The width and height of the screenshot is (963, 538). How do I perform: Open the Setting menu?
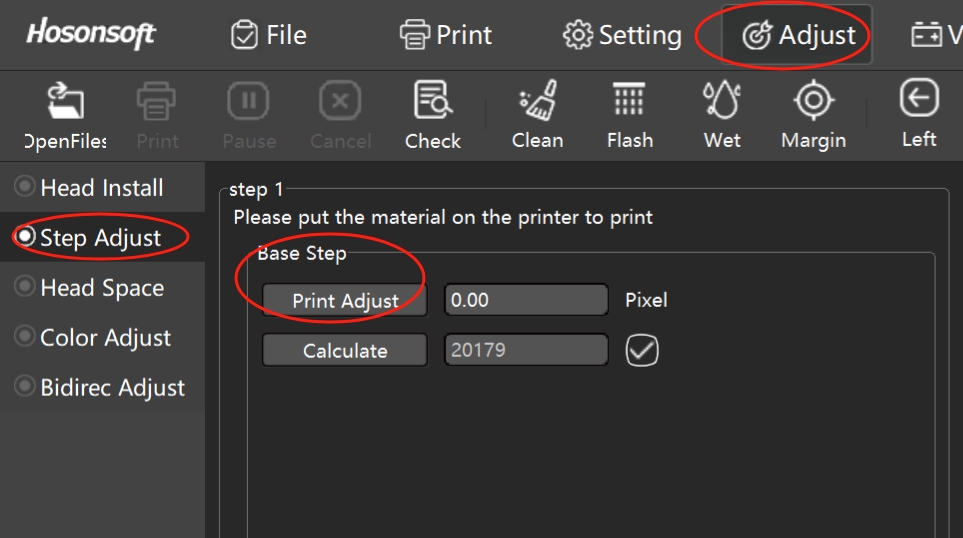point(622,36)
